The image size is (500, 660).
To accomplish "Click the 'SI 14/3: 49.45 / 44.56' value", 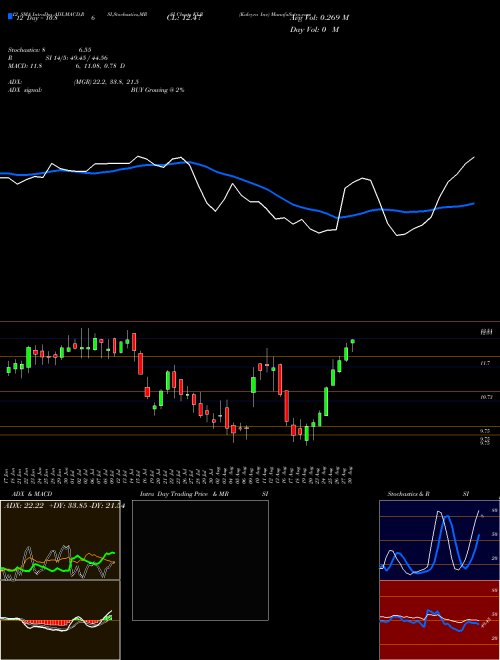I will (x=77, y=58).
